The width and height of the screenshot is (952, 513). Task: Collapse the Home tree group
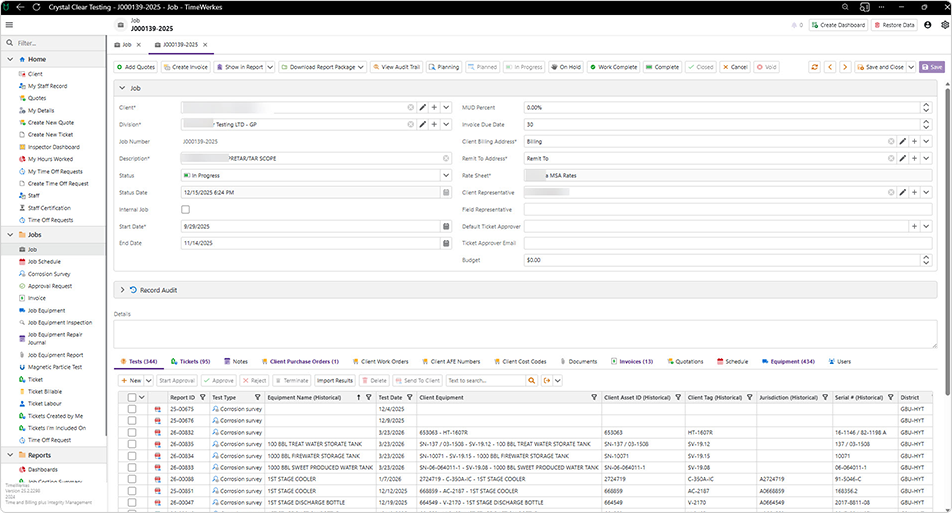click(x=10, y=59)
